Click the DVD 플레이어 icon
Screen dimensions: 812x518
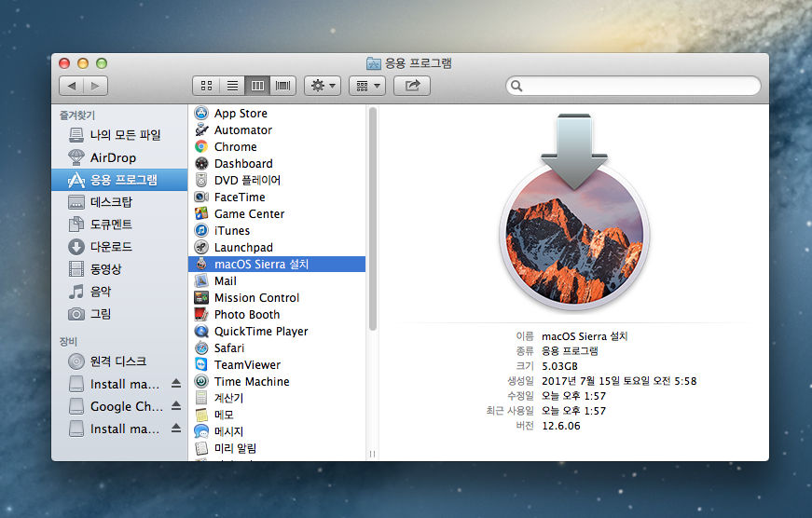click(x=201, y=180)
